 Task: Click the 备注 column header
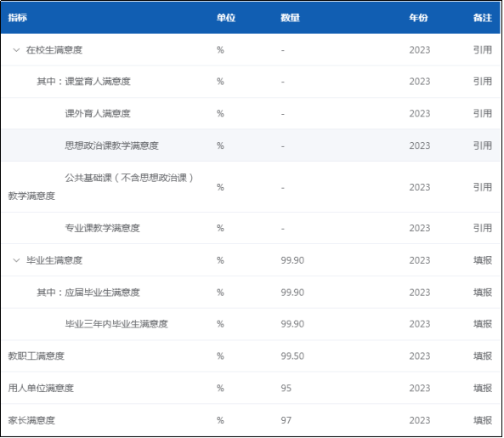(x=483, y=17)
